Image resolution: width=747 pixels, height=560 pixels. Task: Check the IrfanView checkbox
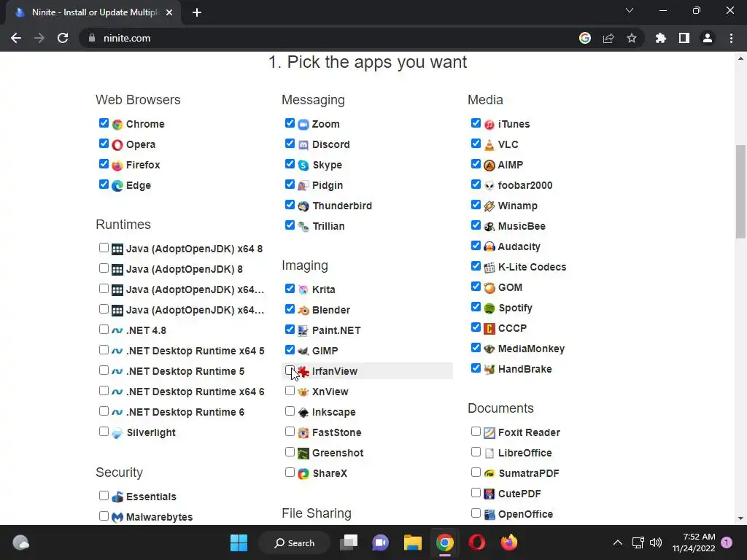[x=290, y=370]
